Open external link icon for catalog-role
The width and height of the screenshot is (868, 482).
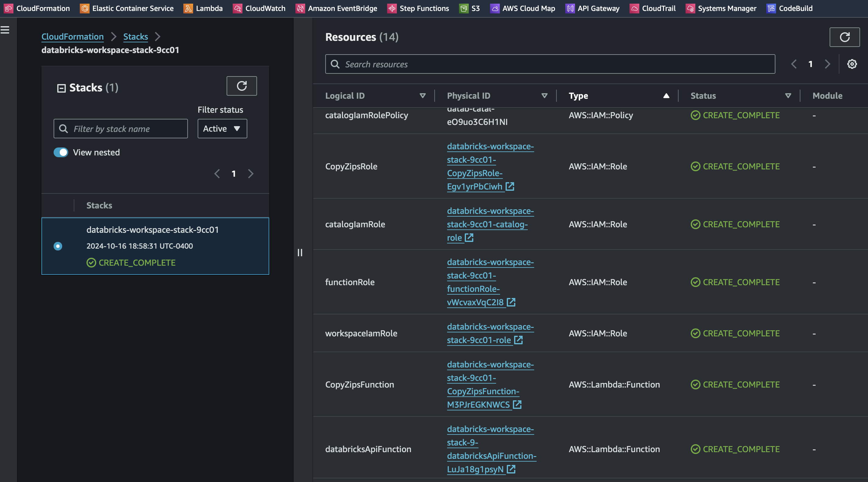pyautogui.click(x=469, y=238)
